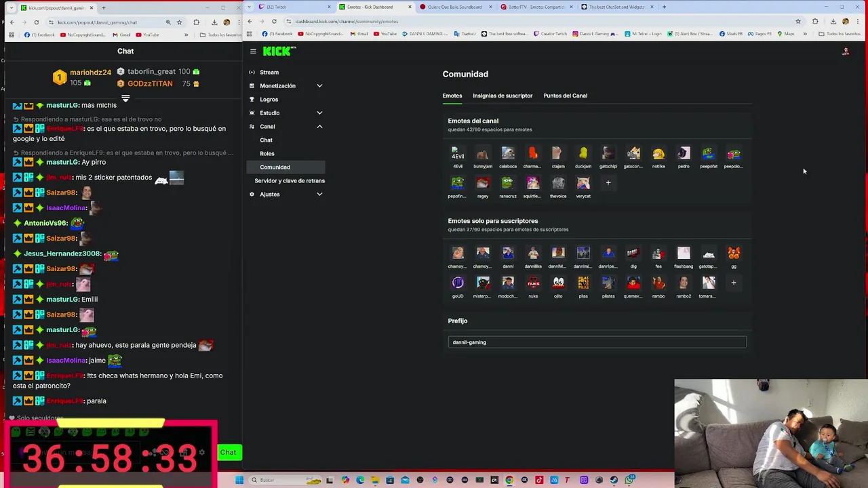Select the thevoice emote
This screenshot has width=868, height=488.
click(x=558, y=186)
